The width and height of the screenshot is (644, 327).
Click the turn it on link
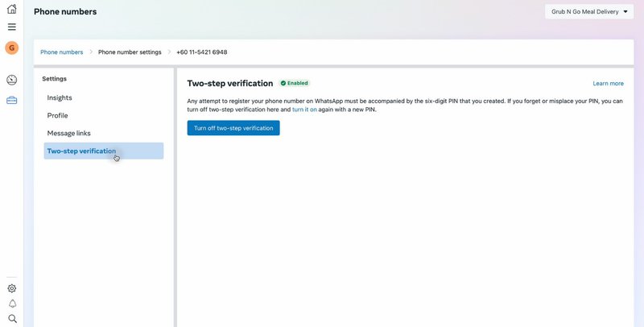point(304,110)
